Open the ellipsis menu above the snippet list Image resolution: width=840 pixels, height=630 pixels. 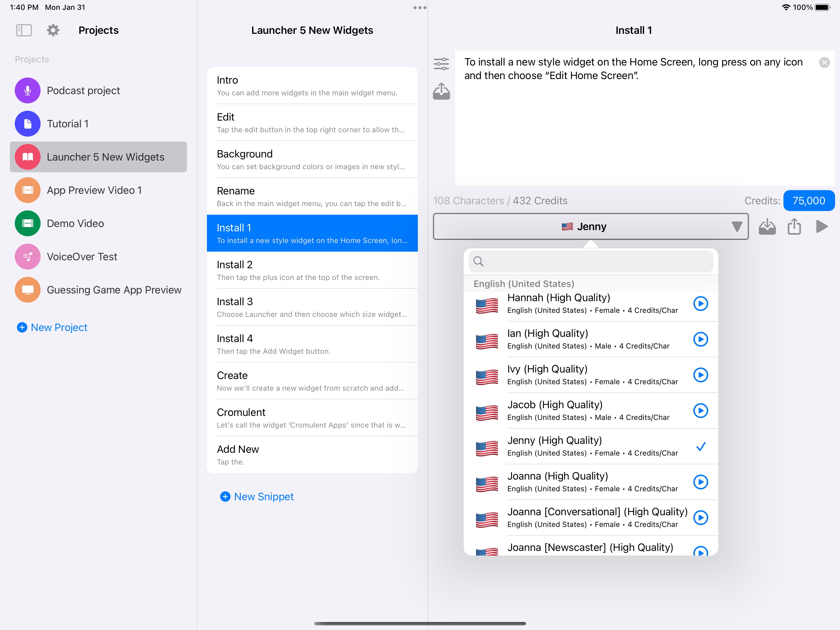point(419,7)
